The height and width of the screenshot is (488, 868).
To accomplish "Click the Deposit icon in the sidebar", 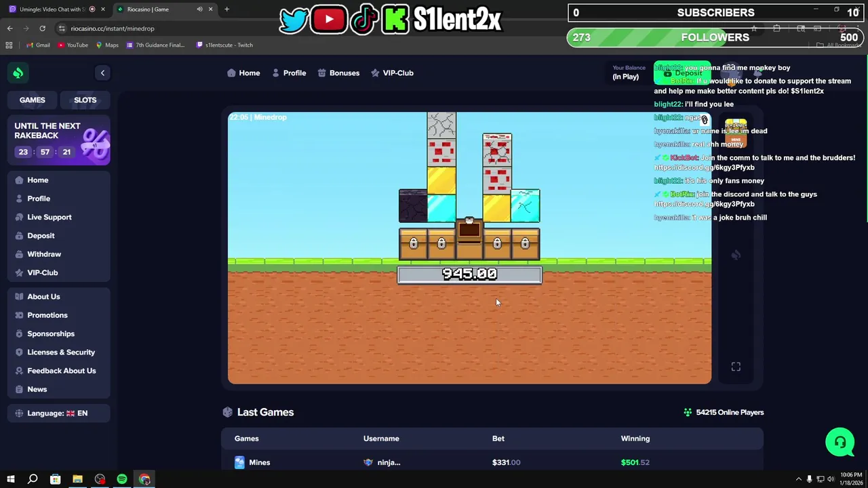I will coord(19,236).
